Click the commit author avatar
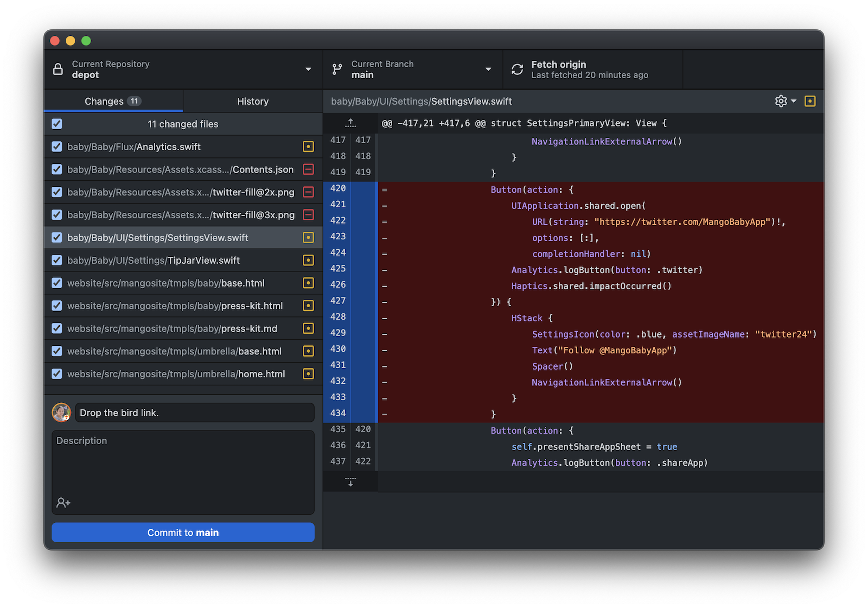 tap(61, 413)
